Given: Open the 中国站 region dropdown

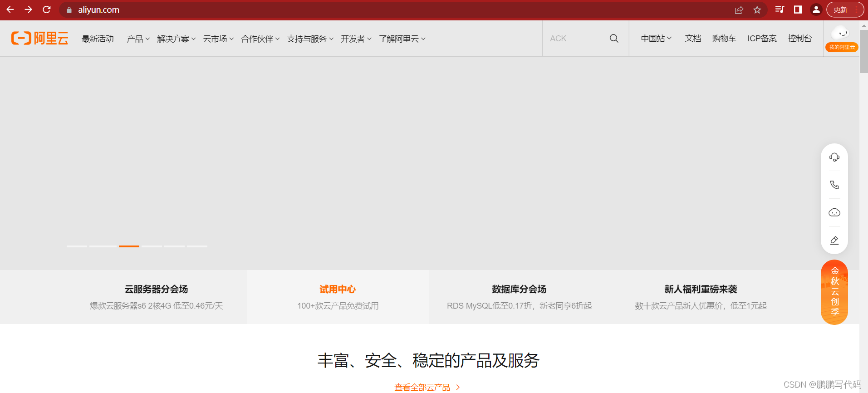Looking at the screenshot, I should pos(656,39).
